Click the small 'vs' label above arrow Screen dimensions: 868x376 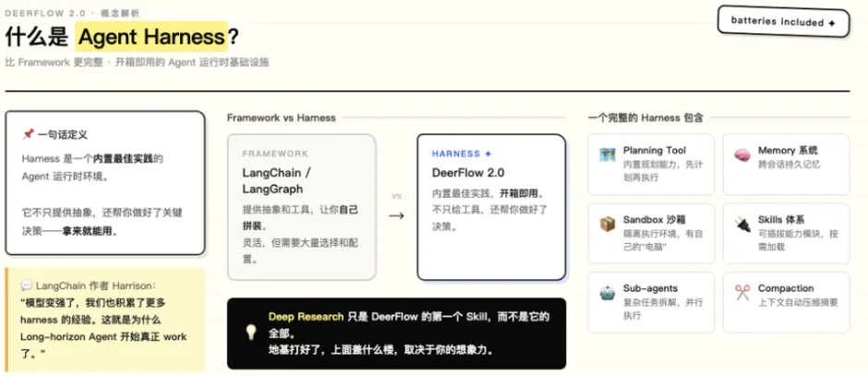pyautogui.click(x=396, y=196)
